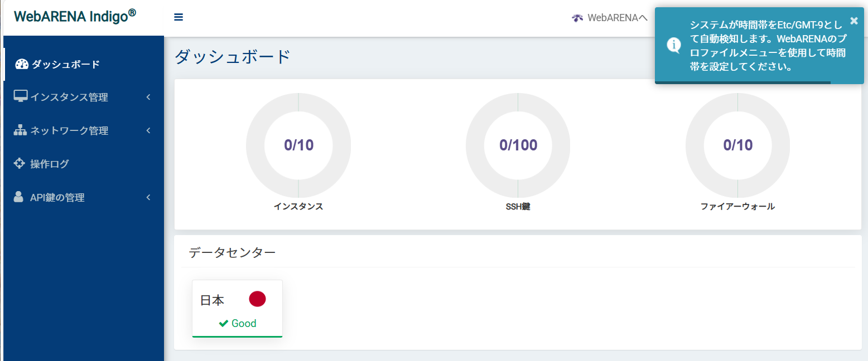Viewport: 868px width, 361px height.
Task: Click the ファイアーウォール 0/10 donut gauge
Action: 737,145
